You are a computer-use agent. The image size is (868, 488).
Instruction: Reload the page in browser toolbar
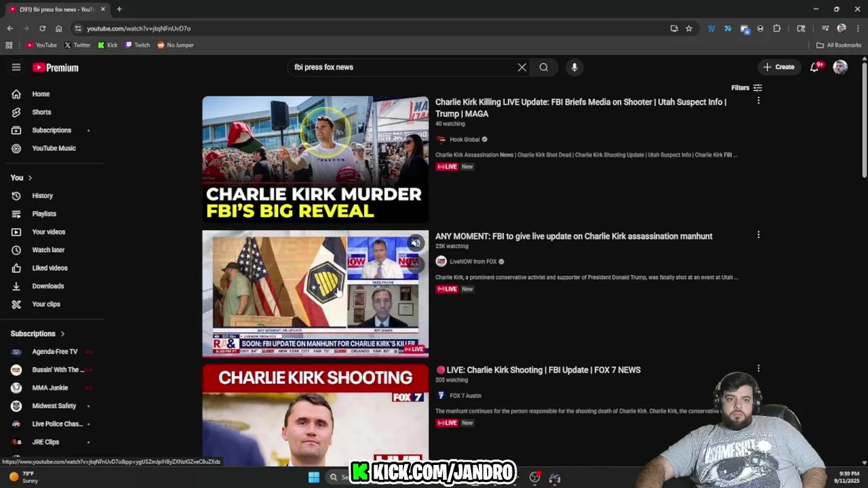[42, 28]
